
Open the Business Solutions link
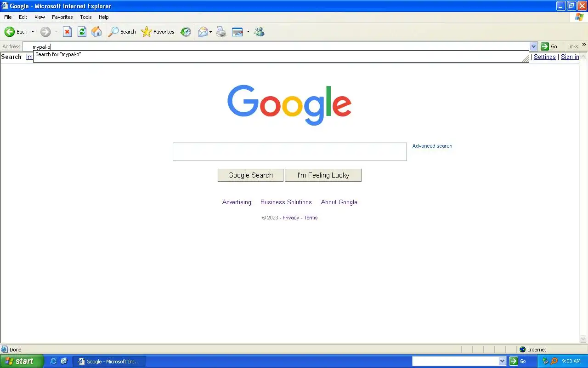tap(286, 202)
